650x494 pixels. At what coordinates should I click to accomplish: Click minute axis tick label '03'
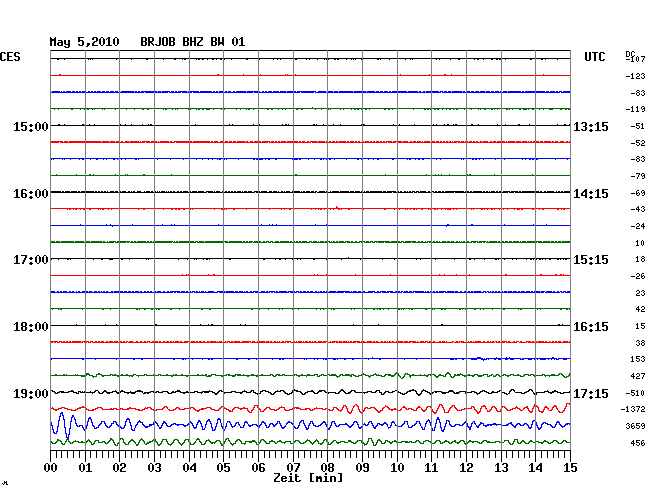coord(154,467)
